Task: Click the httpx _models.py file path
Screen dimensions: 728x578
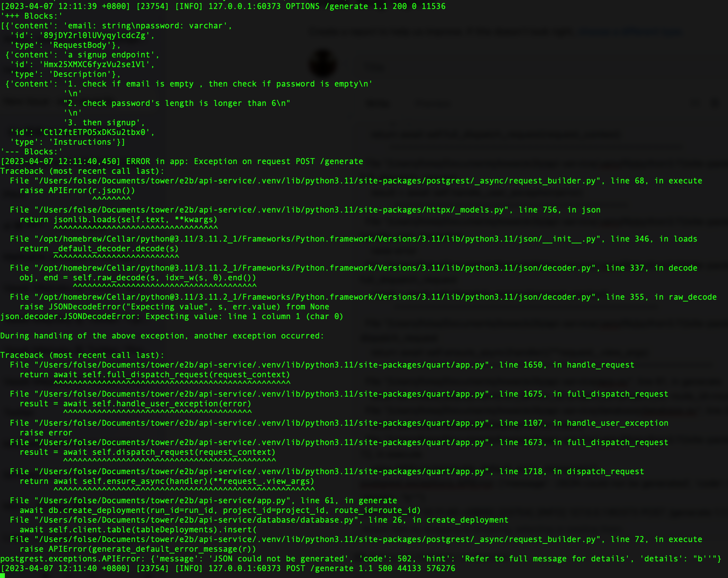Action: point(271,210)
